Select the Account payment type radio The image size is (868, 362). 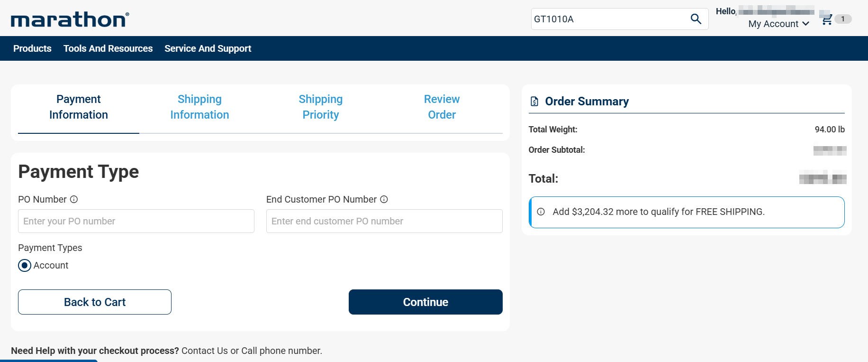point(25,266)
